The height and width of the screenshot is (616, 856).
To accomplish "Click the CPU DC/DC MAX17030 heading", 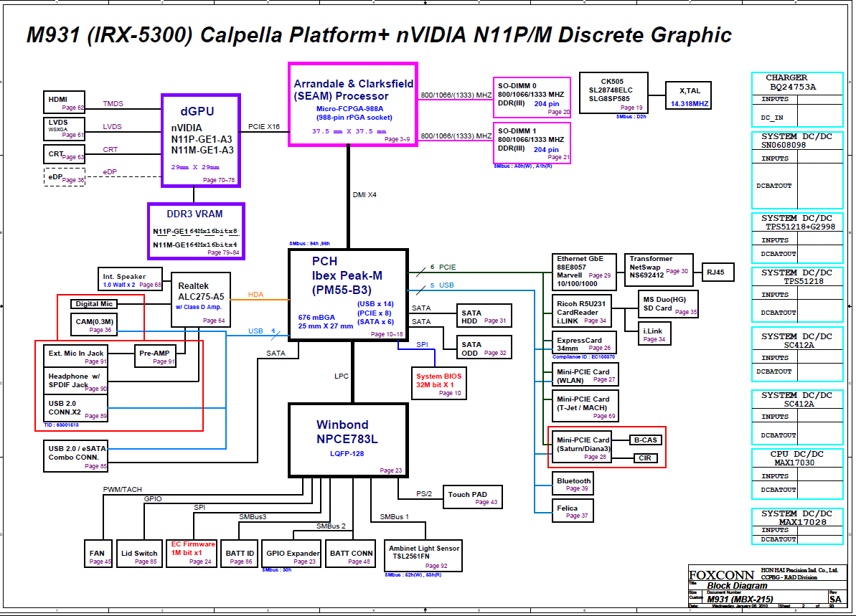I will (x=798, y=458).
